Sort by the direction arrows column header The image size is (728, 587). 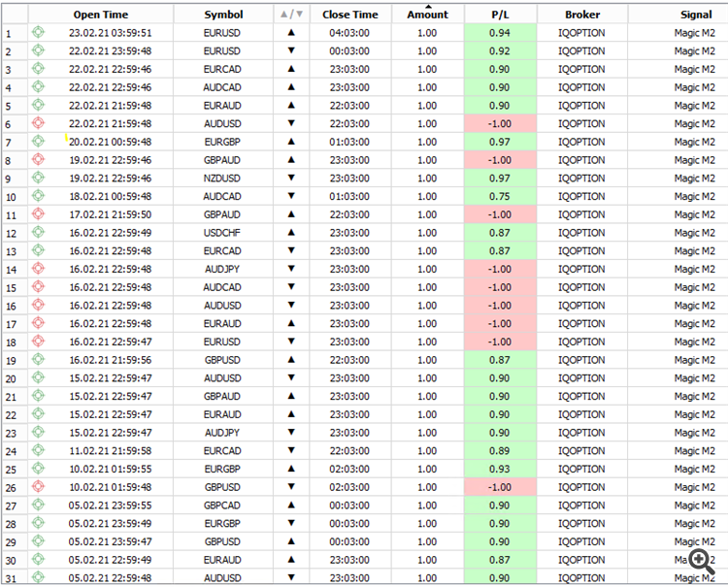point(291,15)
